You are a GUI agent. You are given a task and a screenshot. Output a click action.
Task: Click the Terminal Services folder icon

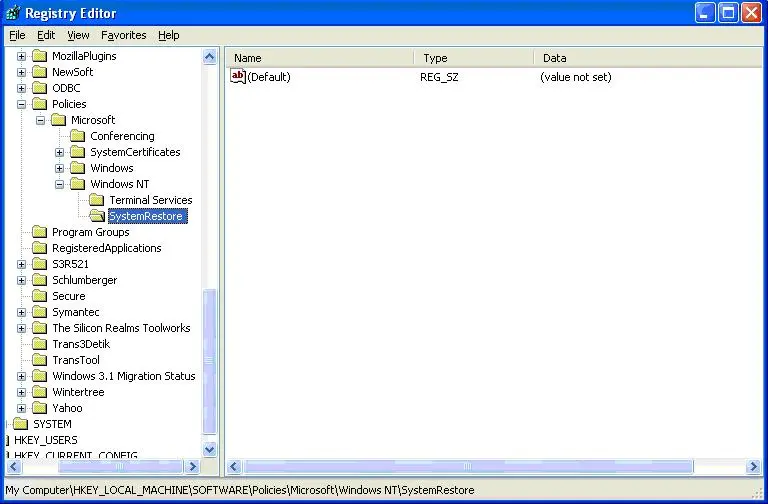(97, 200)
